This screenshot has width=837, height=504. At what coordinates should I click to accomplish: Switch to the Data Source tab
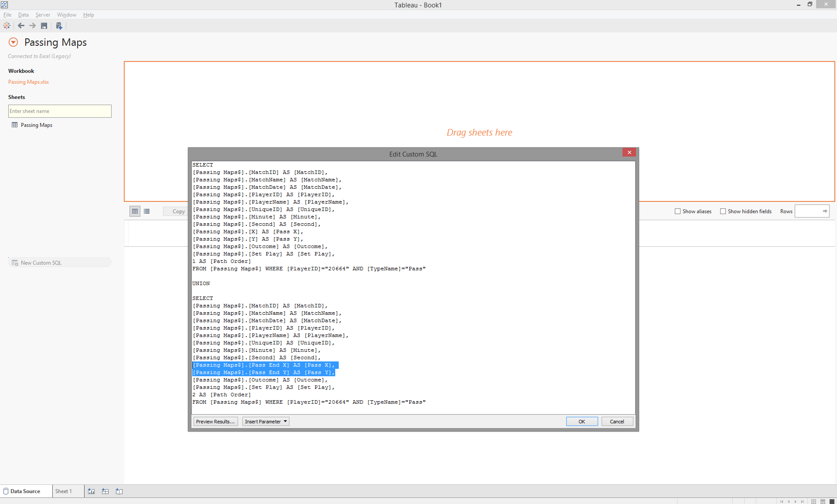click(26, 491)
